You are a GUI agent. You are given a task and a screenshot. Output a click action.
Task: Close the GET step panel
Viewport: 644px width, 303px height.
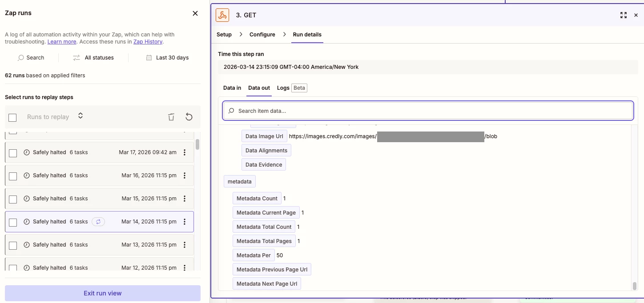click(636, 15)
